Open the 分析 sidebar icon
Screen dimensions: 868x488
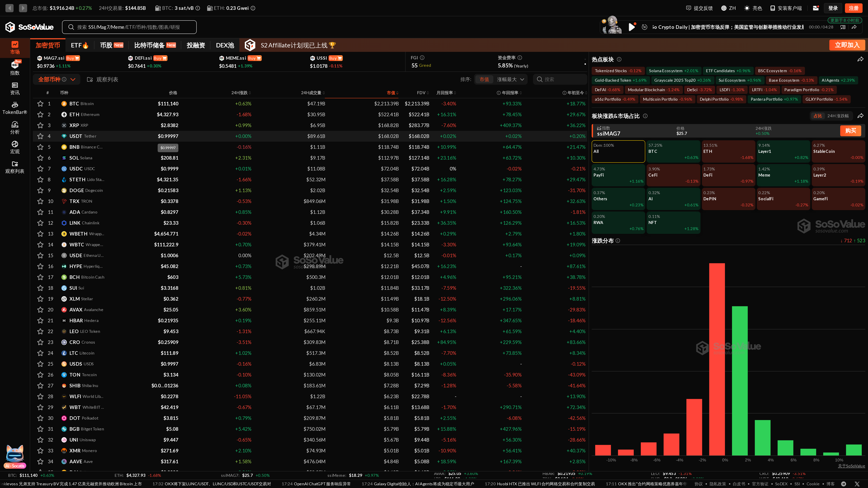15,128
